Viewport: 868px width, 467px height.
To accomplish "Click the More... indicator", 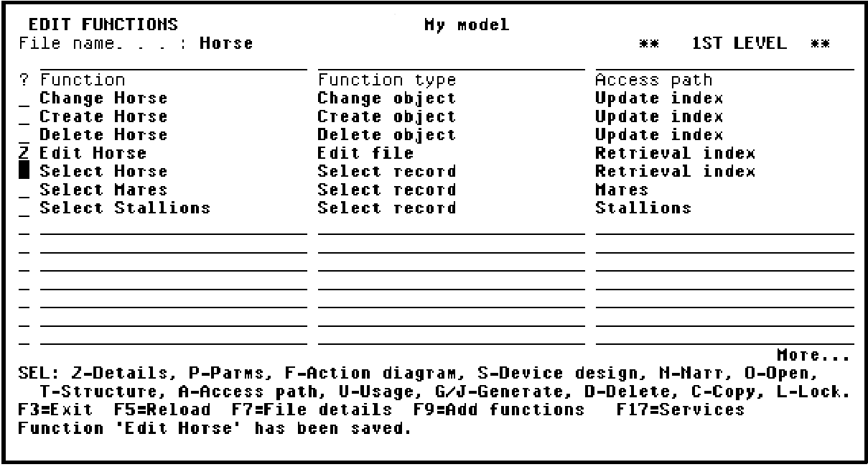I will pos(812,356).
